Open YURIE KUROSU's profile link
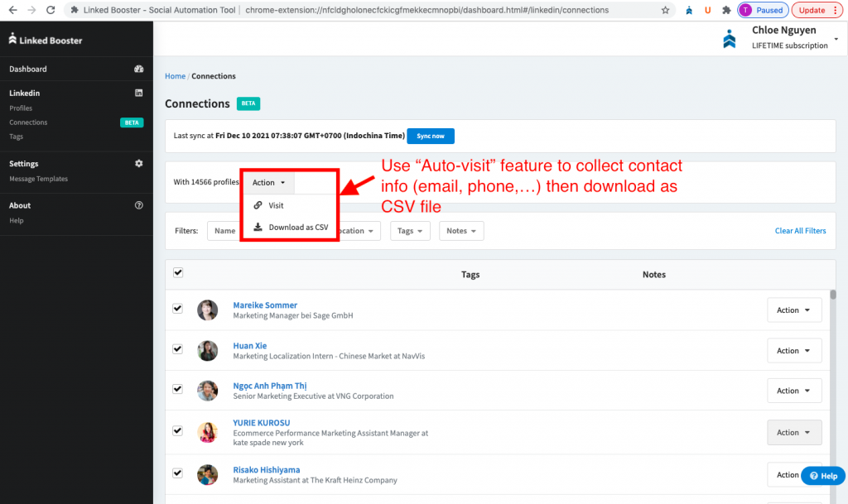 click(x=261, y=422)
